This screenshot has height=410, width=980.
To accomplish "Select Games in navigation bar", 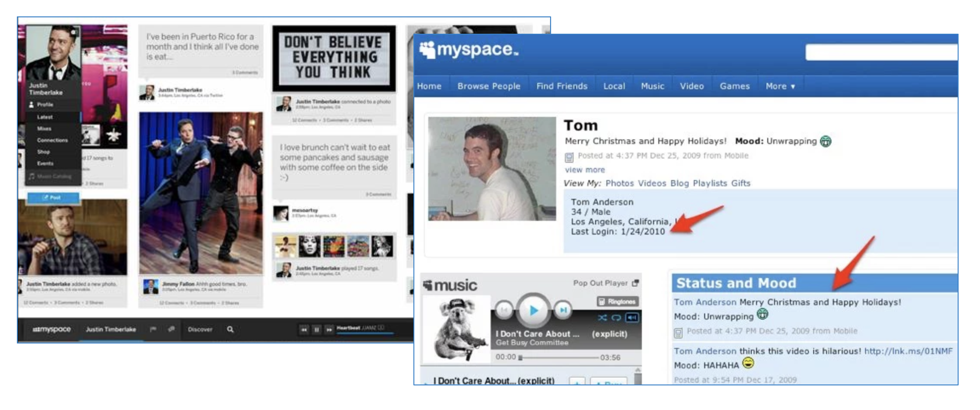I will tap(734, 86).
